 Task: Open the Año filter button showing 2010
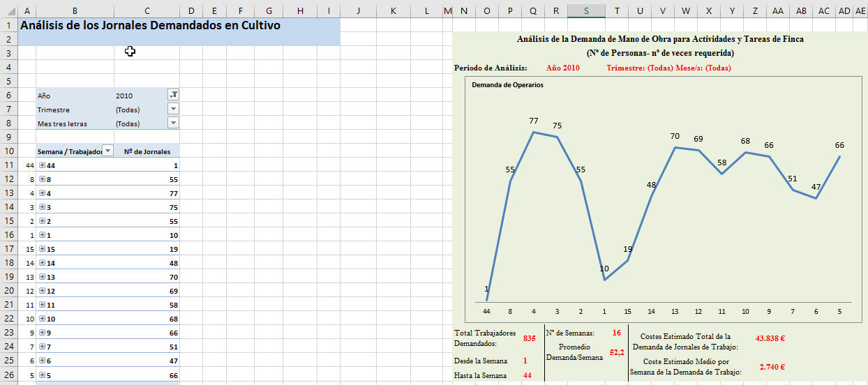[174, 95]
